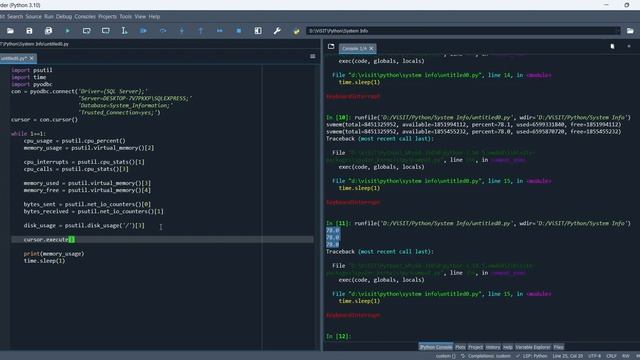Screen dimensions: 640x360
Task: Click the 'print(memory_usage)' line
Action: 54,254
